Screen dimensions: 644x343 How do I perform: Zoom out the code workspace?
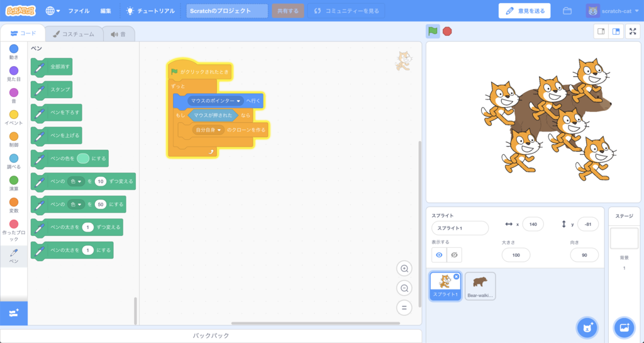point(404,288)
